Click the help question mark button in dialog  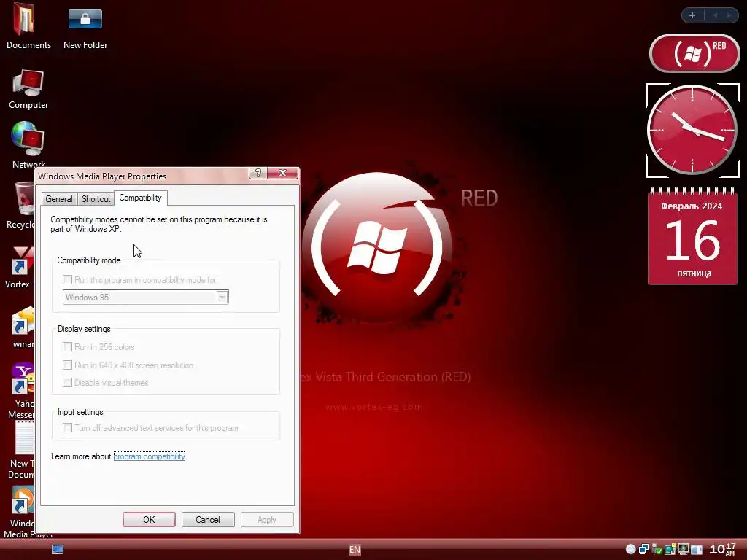point(258,173)
